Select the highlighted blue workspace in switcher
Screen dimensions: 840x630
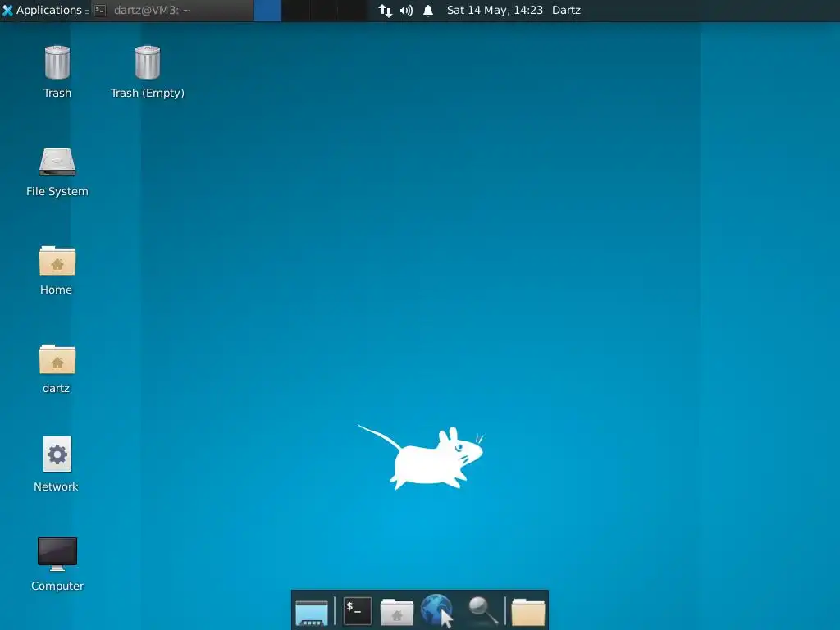click(267, 10)
